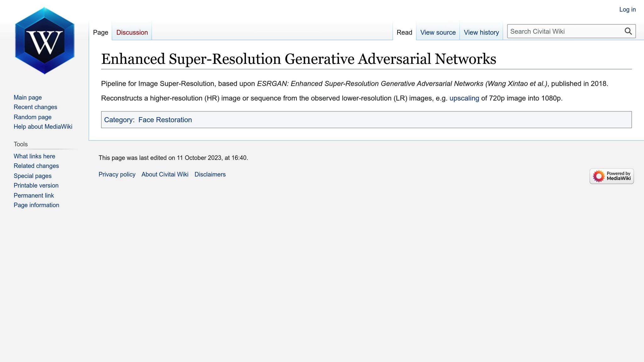This screenshot has height=362, width=644.
Task: Select the Read tab
Action: click(404, 32)
